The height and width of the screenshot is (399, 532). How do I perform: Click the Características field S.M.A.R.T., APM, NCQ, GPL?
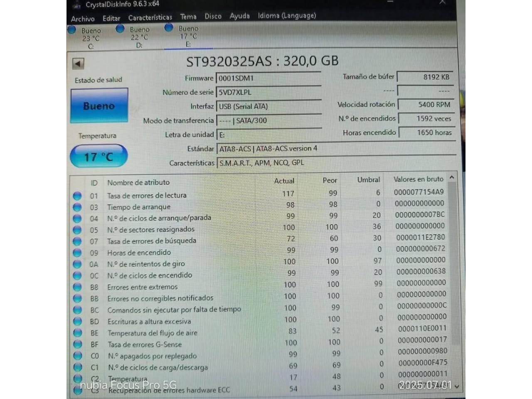(336, 163)
